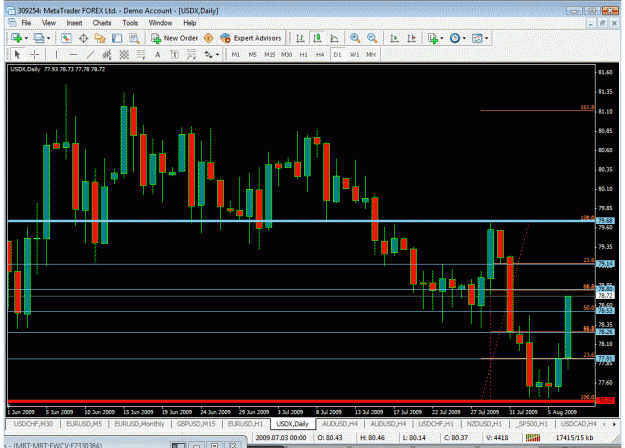
Task: Set timeframe to W1
Action: tap(354, 55)
